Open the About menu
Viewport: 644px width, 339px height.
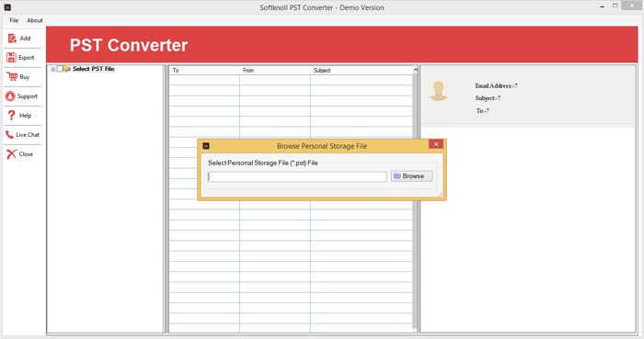pos(35,20)
